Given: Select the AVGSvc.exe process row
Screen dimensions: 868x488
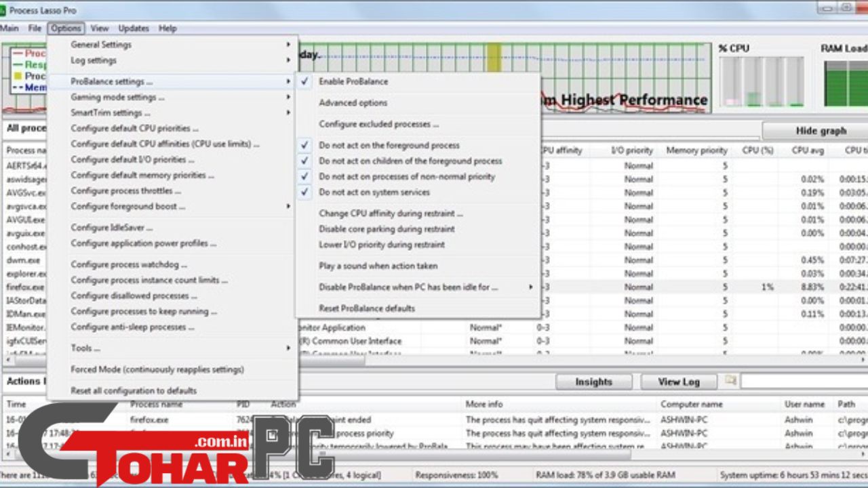Looking at the screenshot, I should [26, 192].
